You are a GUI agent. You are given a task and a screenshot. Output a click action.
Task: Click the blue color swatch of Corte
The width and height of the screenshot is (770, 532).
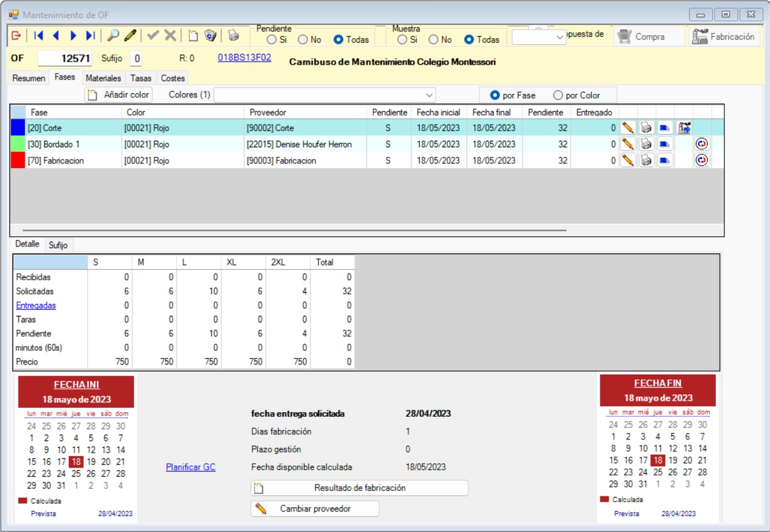18,128
